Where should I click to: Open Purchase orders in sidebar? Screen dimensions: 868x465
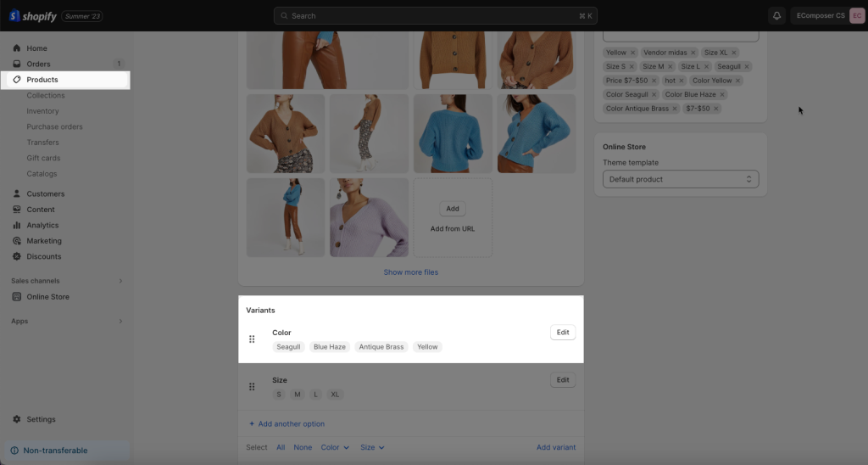[54, 126]
